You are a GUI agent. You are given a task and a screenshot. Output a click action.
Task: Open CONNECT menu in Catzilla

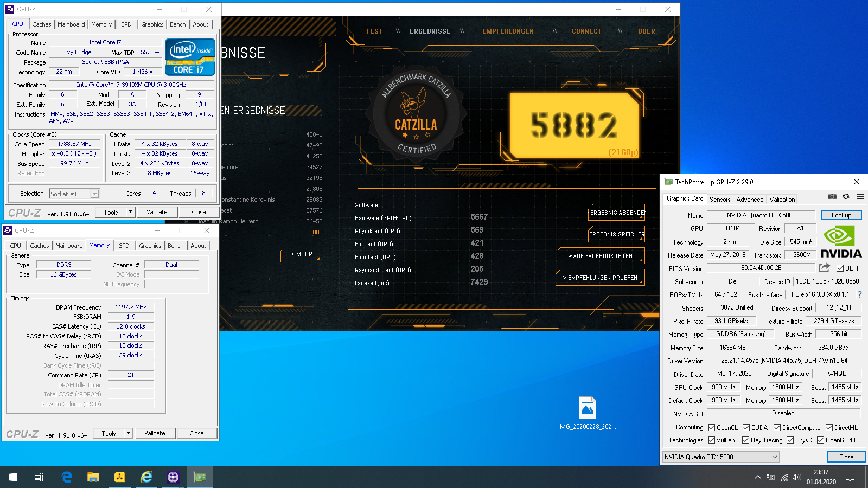[x=586, y=31]
